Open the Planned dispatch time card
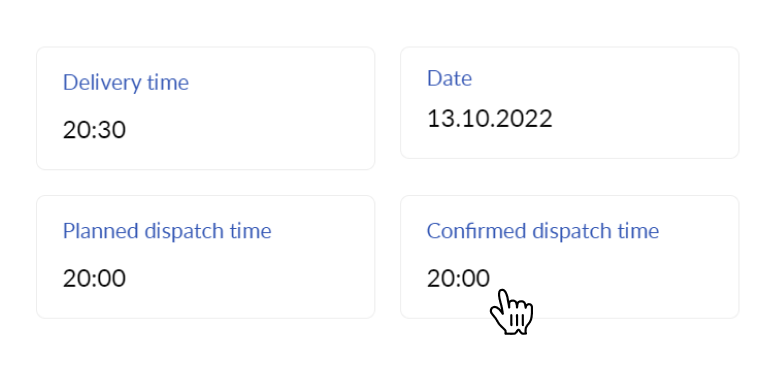This screenshot has height=368, width=774. (205, 257)
